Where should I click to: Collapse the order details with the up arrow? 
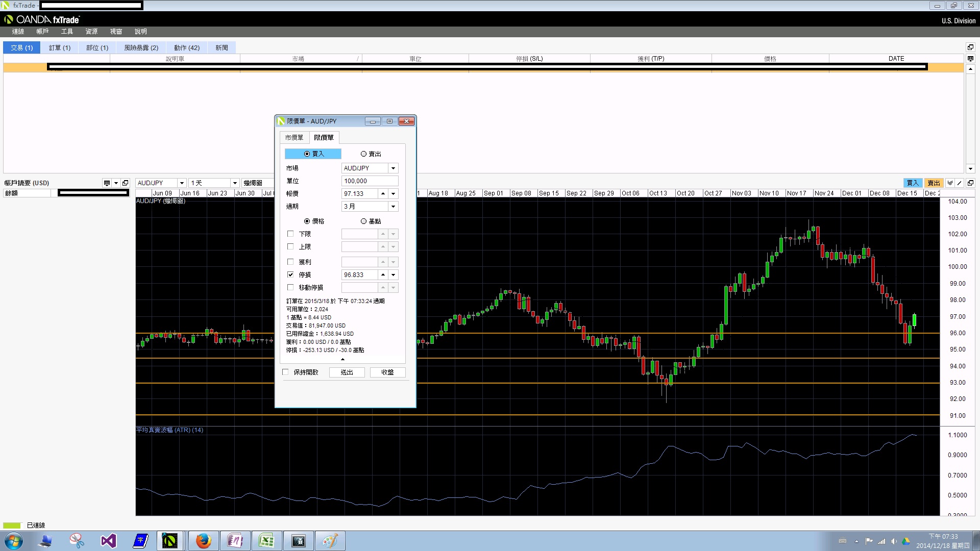click(x=342, y=359)
